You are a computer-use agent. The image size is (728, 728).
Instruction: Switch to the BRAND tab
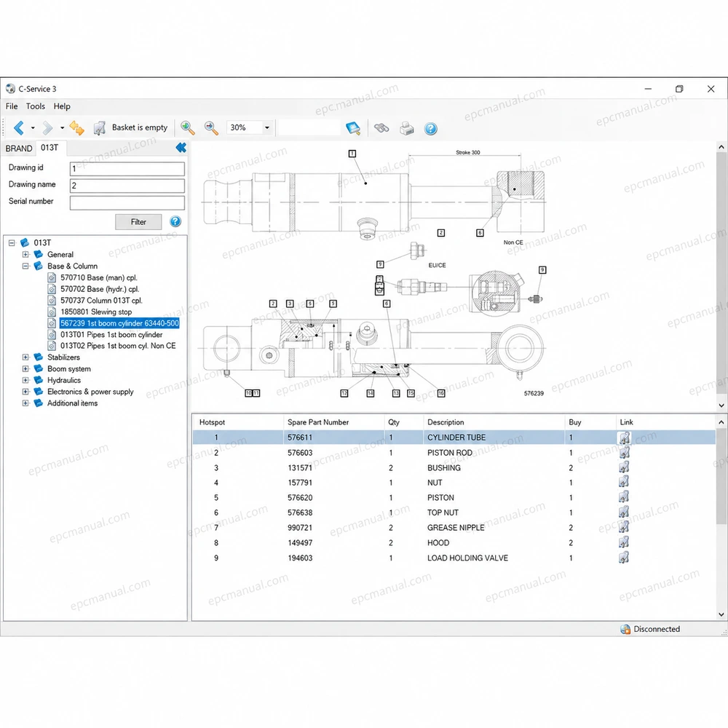click(19, 149)
